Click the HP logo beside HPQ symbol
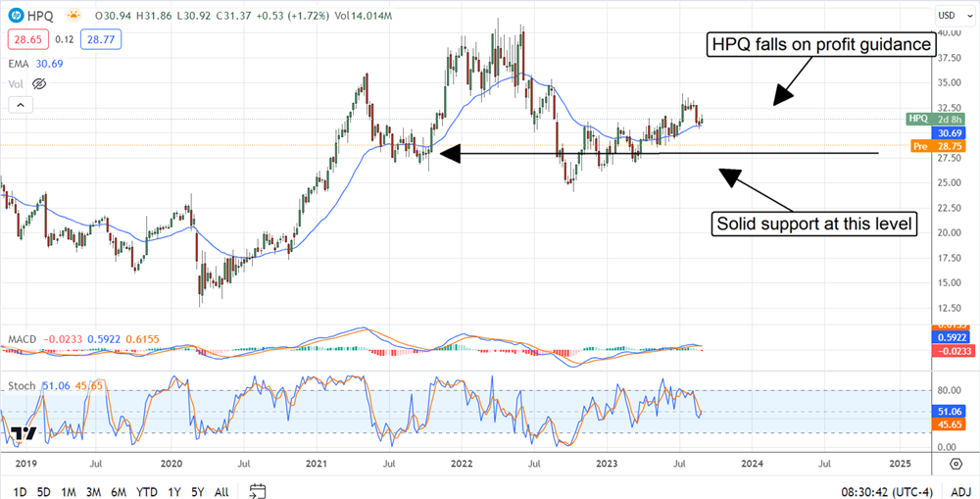The image size is (980, 499). pos(17,18)
